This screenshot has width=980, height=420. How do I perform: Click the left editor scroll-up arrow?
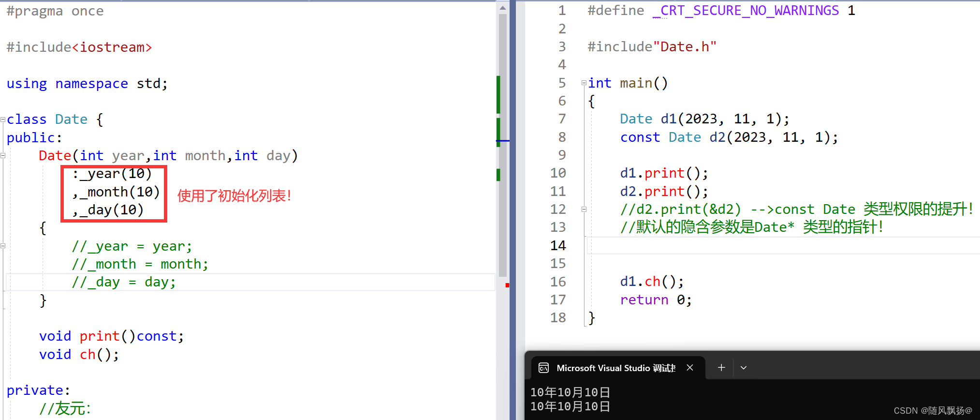pos(503,8)
